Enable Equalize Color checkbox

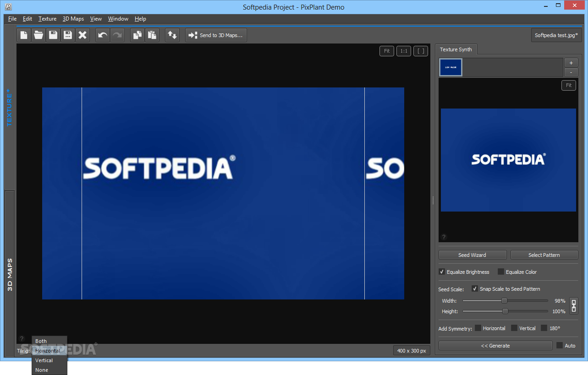coord(501,272)
